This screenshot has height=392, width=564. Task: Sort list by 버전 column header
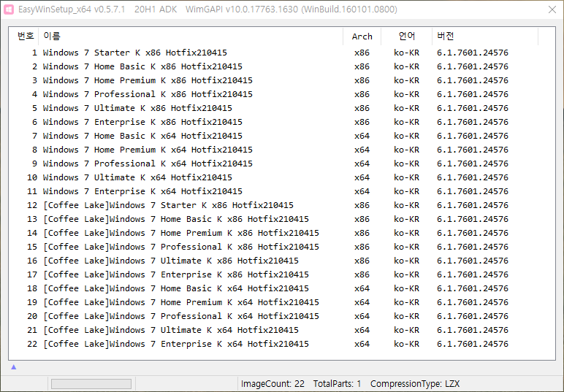tap(485, 36)
